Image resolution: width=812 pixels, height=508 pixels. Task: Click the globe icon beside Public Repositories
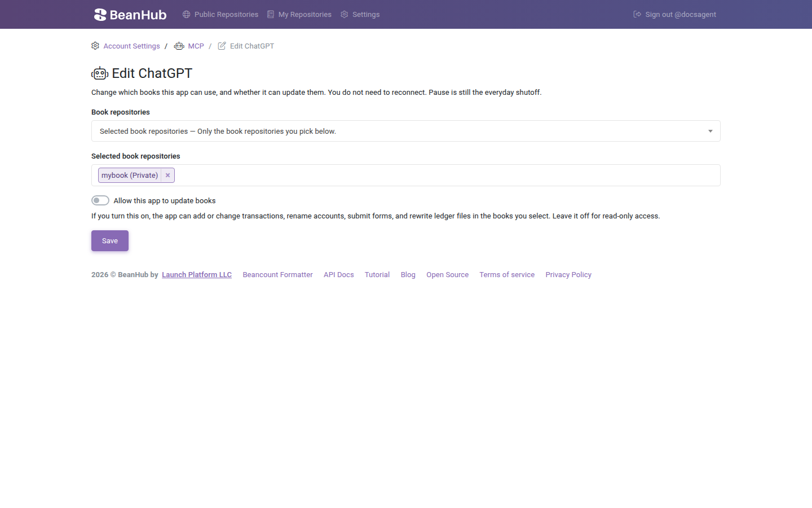(186, 14)
